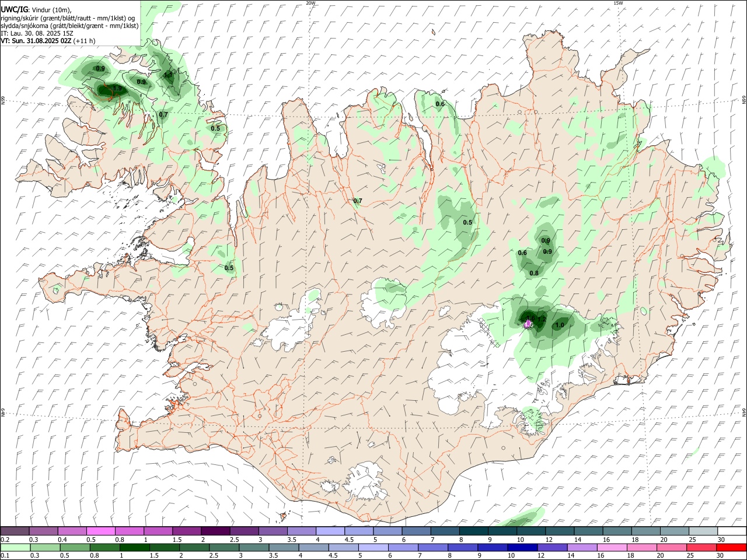The image size is (747, 560).
Task: Click the dark teal 8 snow legend swatch
Action: coord(473,531)
